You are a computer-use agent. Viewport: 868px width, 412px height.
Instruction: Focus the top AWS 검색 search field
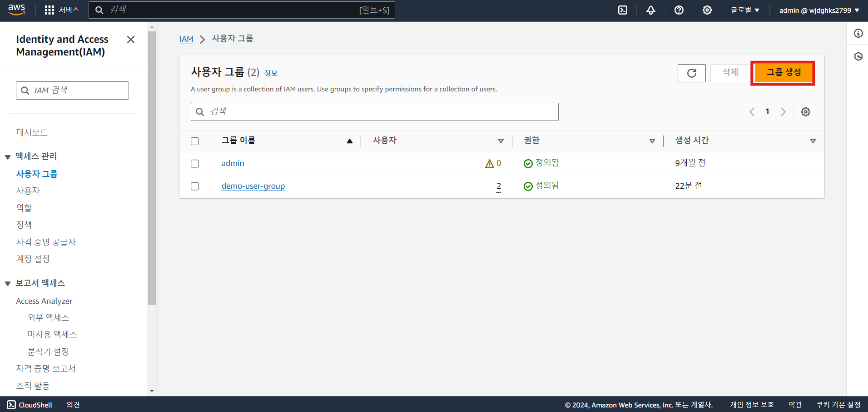242,10
